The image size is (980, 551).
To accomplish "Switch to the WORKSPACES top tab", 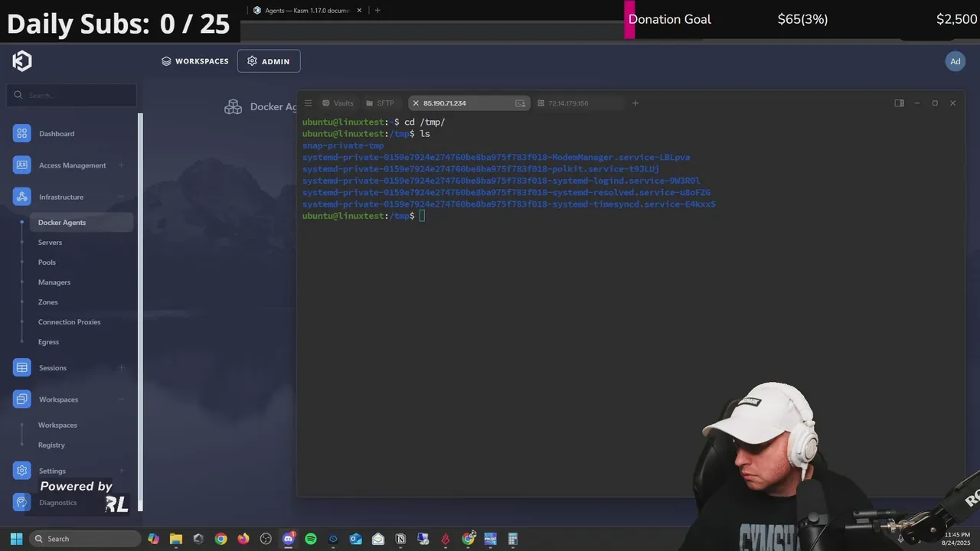I will [x=195, y=61].
